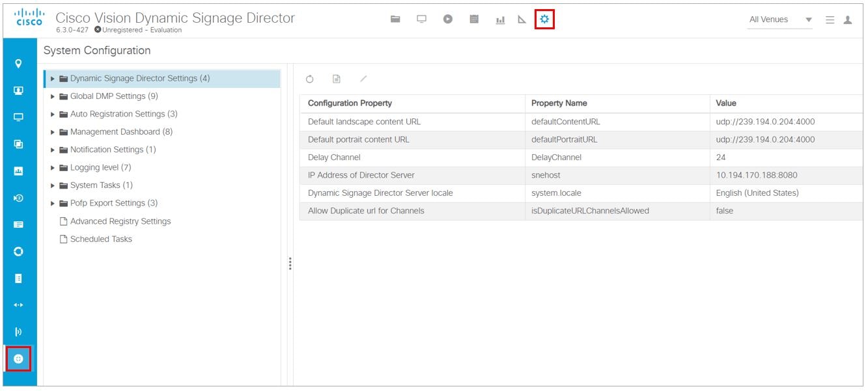Click the refresh icon above the properties table
868x391 pixels.
(x=310, y=79)
